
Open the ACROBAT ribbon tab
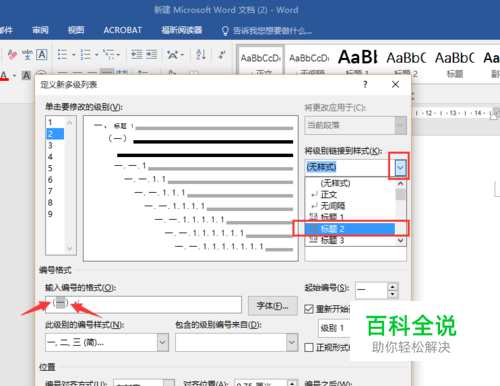click(x=123, y=30)
